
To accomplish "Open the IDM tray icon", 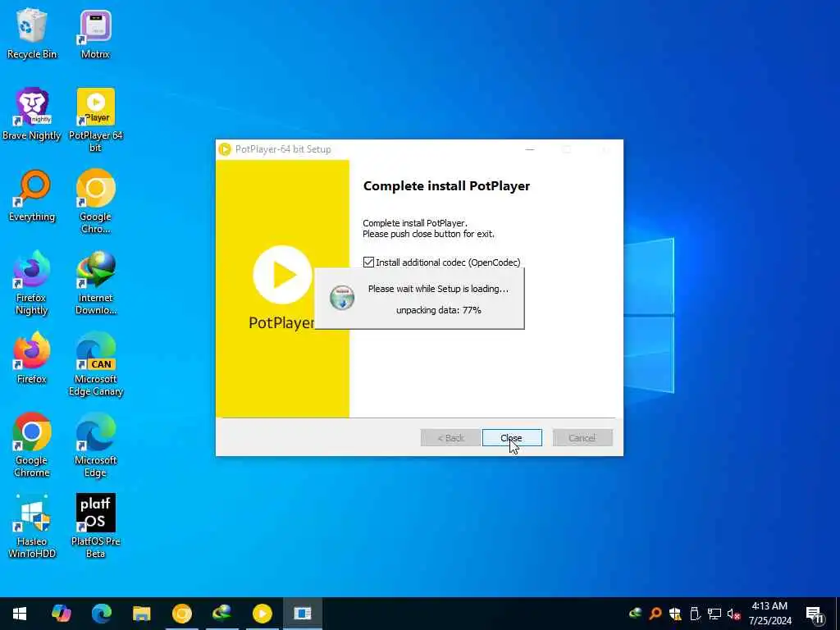I will click(636, 614).
